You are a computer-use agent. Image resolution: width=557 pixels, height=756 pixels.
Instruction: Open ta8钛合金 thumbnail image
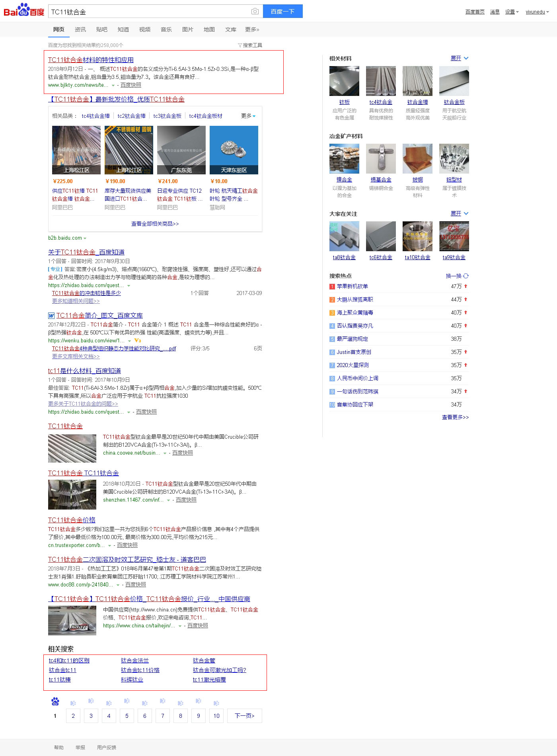pos(344,236)
